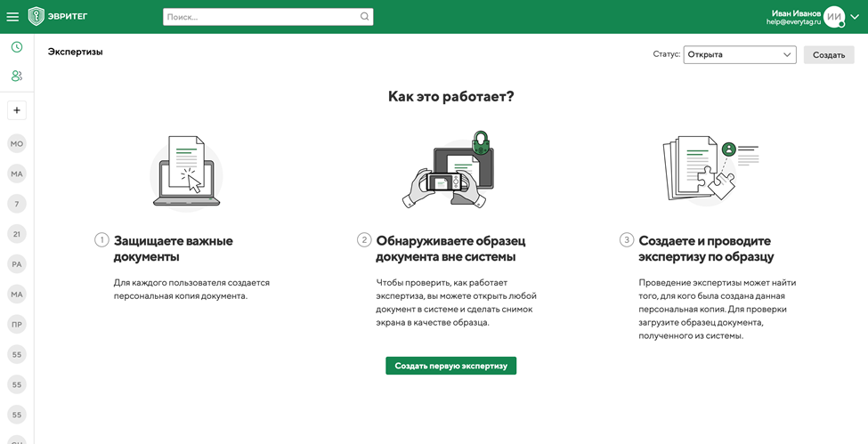
Task: Open the users icon in sidebar
Action: click(x=17, y=77)
